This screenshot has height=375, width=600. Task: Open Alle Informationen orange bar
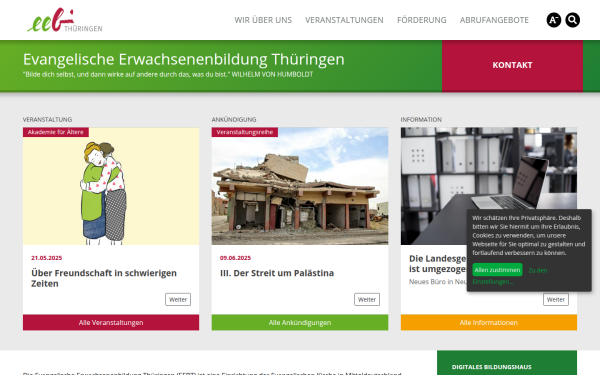point(489,323)
